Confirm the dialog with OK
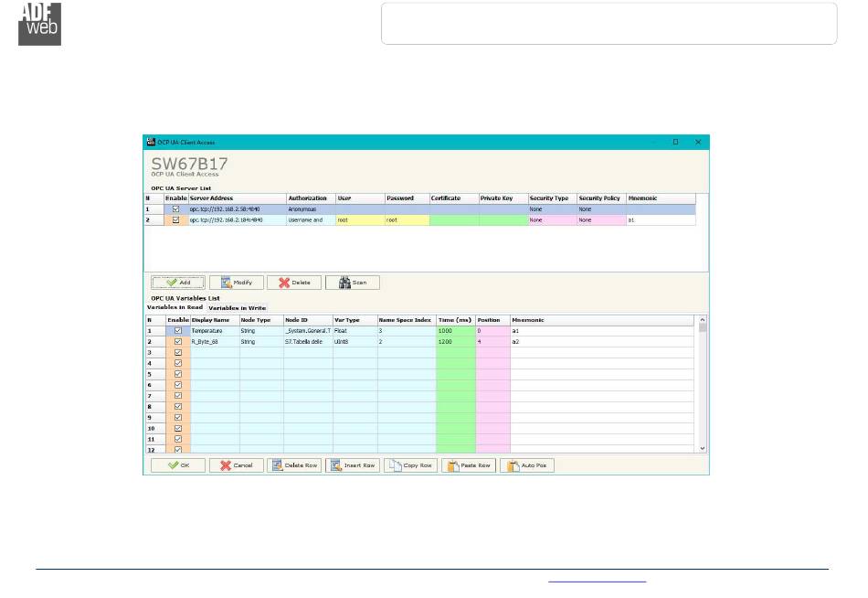 click(x=177, y=465)
